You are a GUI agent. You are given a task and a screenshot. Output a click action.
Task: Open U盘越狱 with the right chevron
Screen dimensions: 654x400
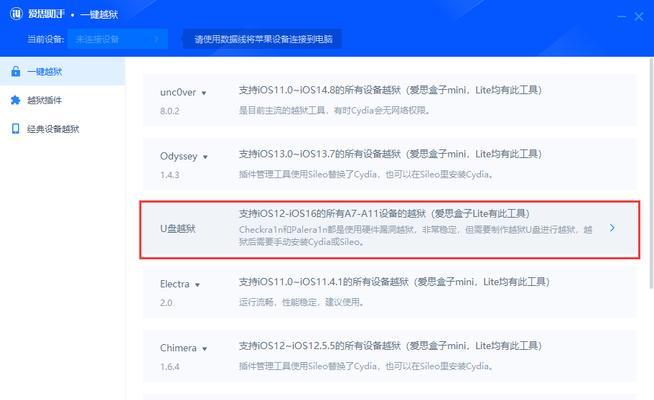612,228
